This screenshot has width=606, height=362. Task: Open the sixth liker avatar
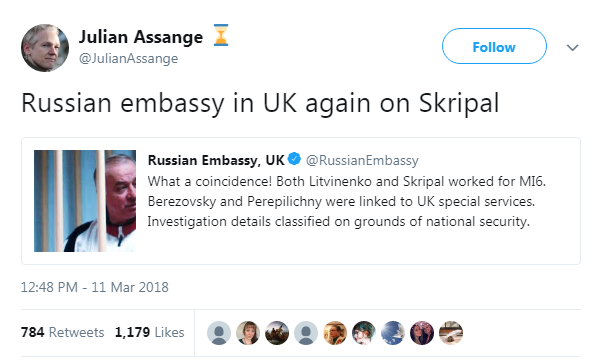[364, 333]
